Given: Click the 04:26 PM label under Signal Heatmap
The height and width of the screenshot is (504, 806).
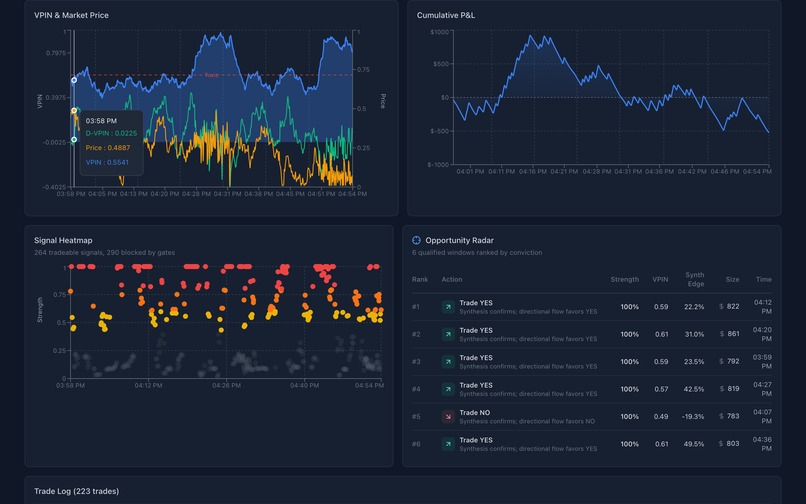Looking at the screenshot, I should 226,385.
